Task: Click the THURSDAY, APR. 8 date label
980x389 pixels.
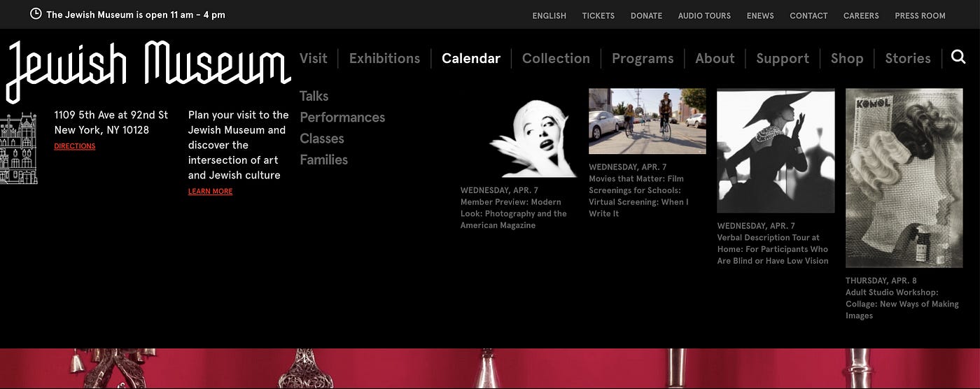Action: point(881,281)
